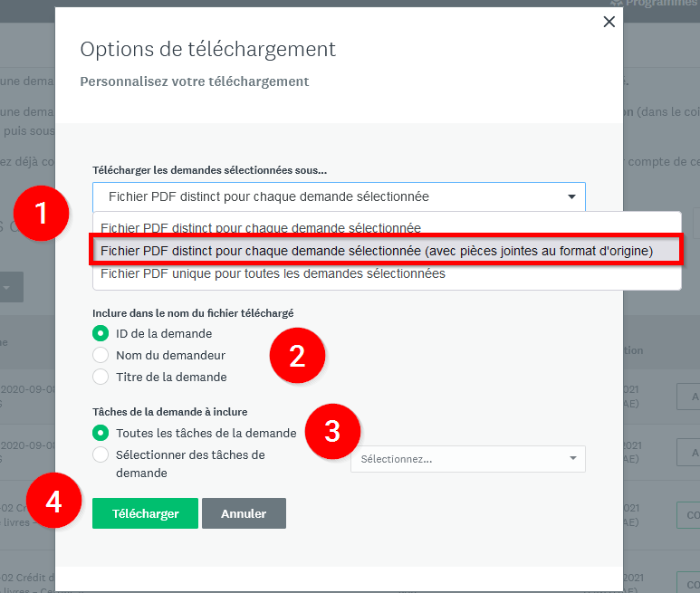Click the caret arrow of the PDF format combo box
The height and width of the screenshot is (593, 700).
tap(571, 196)
